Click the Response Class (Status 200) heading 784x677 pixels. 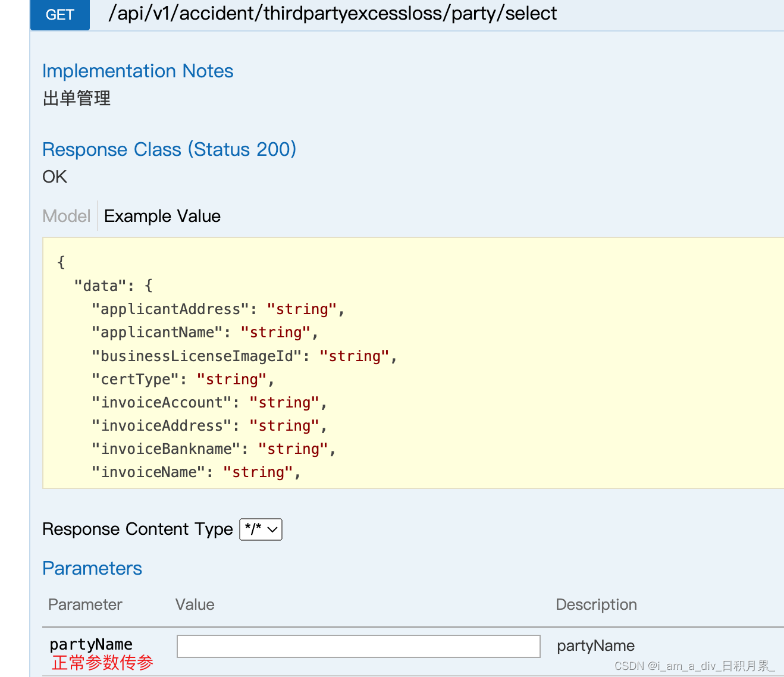[170, 149]
